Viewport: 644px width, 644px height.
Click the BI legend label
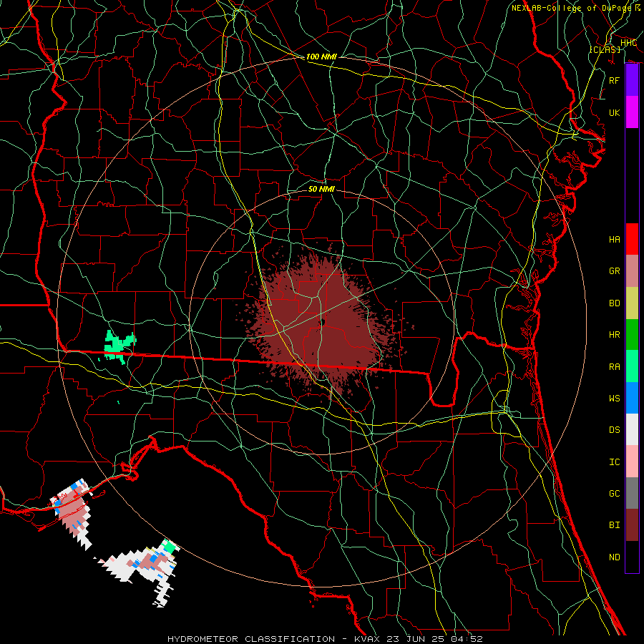point(615,525)
